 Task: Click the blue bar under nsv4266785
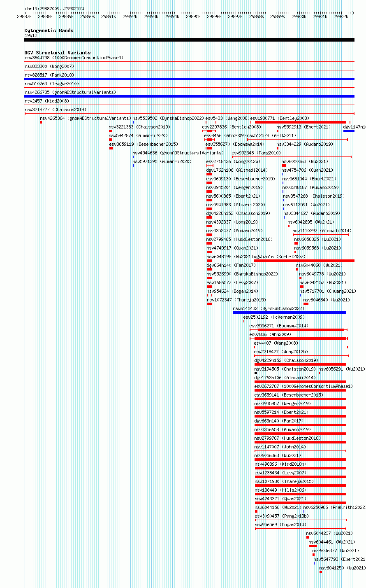pyautogui.click(x=189, y=96)
